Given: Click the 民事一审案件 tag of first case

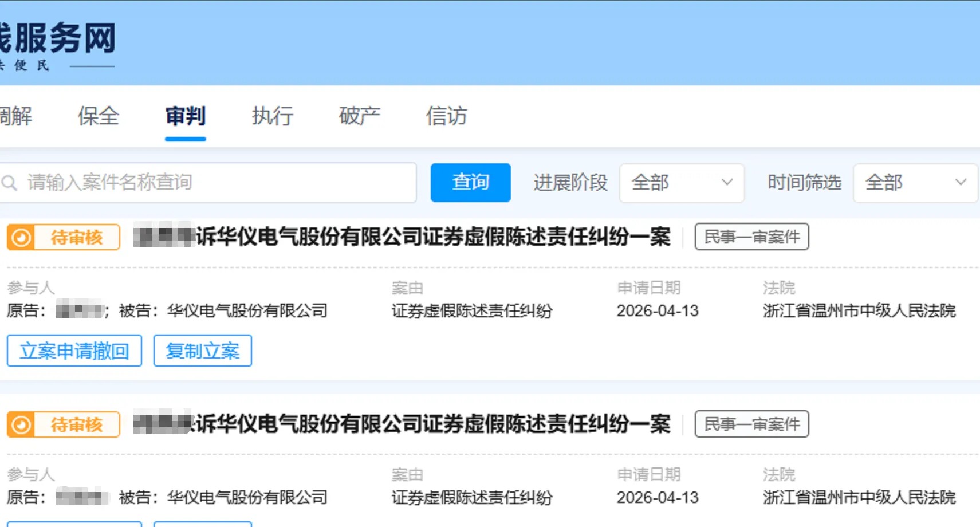Looking at the screenshot, I should [752, 237].
